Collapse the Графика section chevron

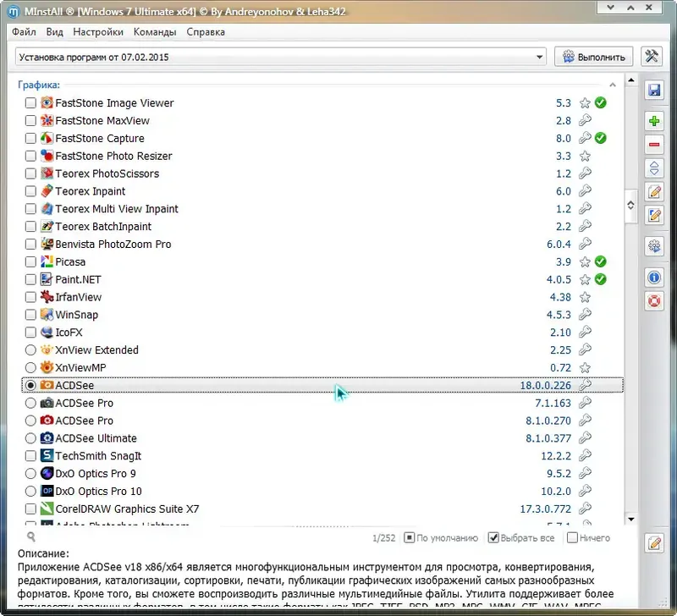613,85
